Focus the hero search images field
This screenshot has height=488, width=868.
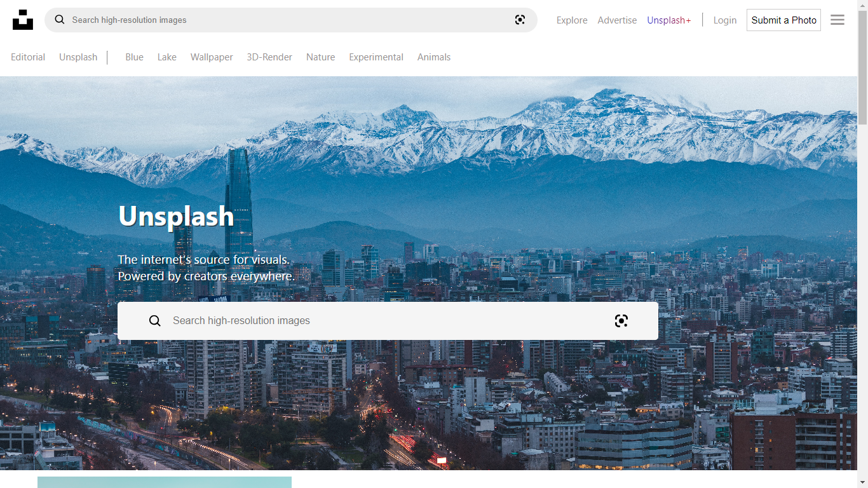tap(381, 321)
